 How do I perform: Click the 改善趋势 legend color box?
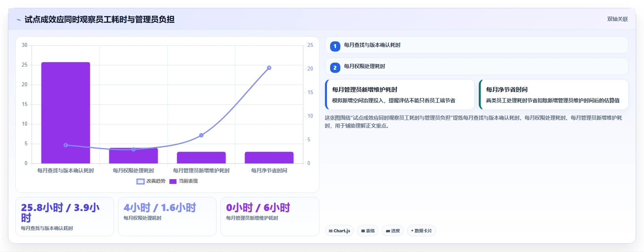click(140, 182)
